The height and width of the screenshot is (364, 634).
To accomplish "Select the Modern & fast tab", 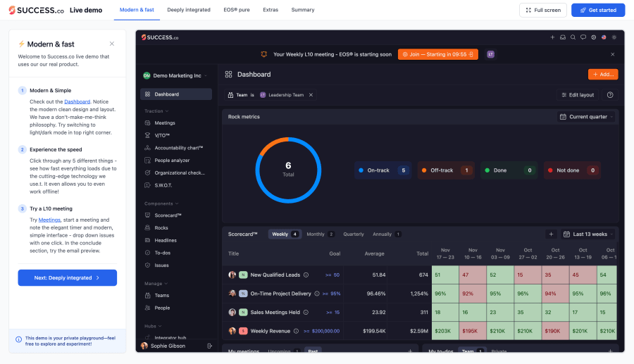I will pos(137,10).
